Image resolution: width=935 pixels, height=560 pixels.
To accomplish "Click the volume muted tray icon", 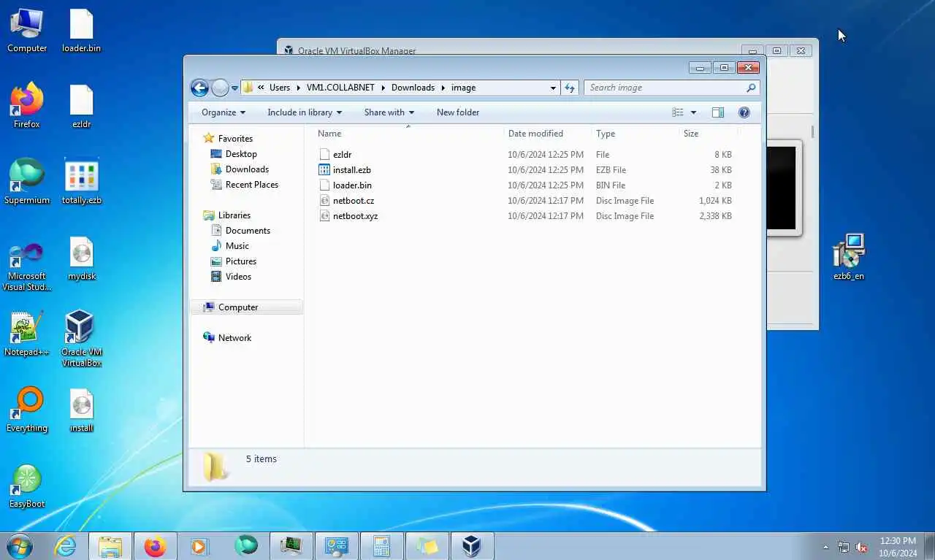I will click(x=862, y=547).
